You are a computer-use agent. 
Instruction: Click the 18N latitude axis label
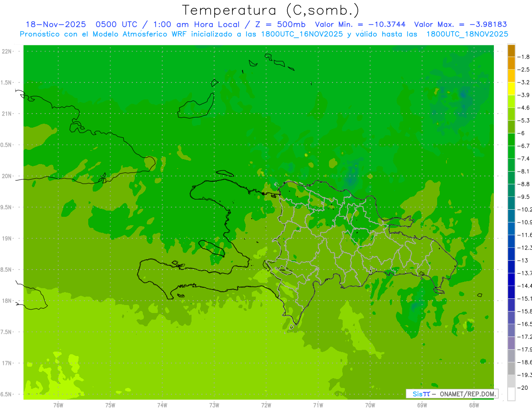7,301
